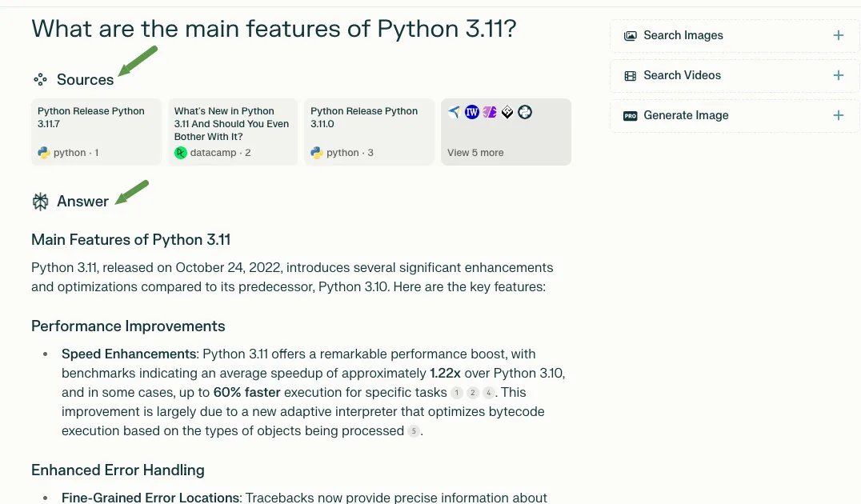Expand Search Images with the plus sign
This screenshot has width=861, height=504.
[838, 35]
